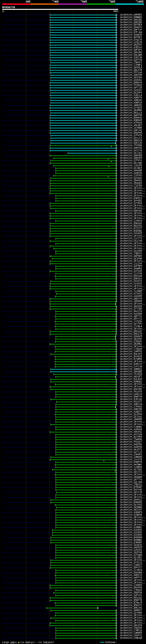Select label UniRef100_Q9FSF0
The height and width of the screenshot is (644, 146).
(131, 50)
